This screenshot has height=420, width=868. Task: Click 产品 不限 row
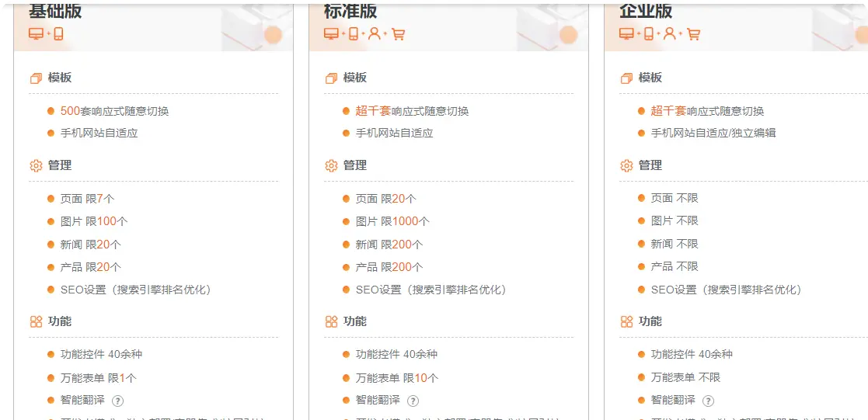click(675, 267)
